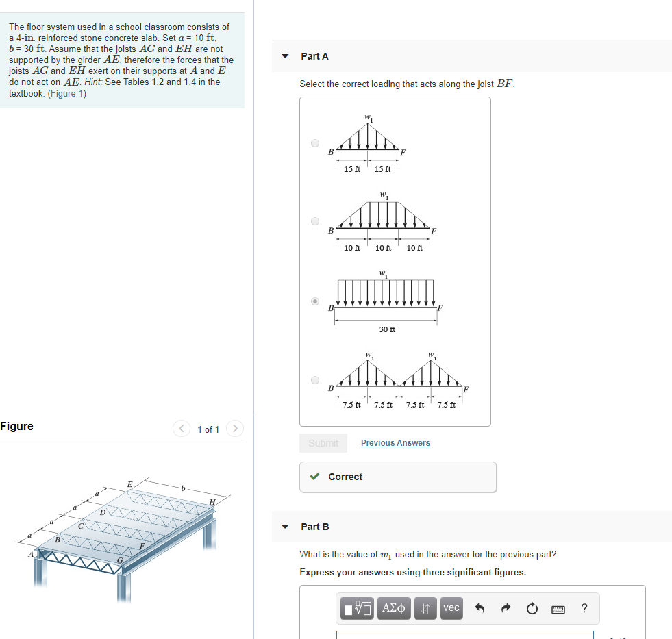
Task: Select the vec vector notation icon
Action: (x=451, y=608)
